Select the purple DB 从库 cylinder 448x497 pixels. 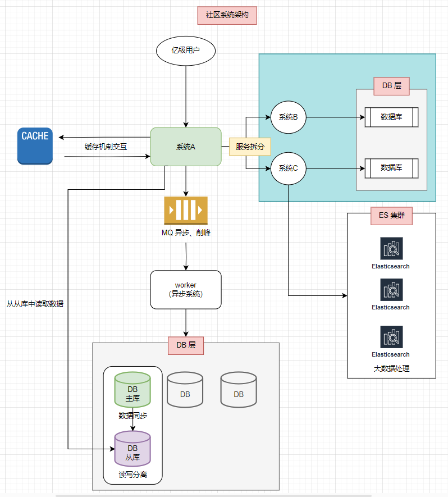tap(132, 448)
